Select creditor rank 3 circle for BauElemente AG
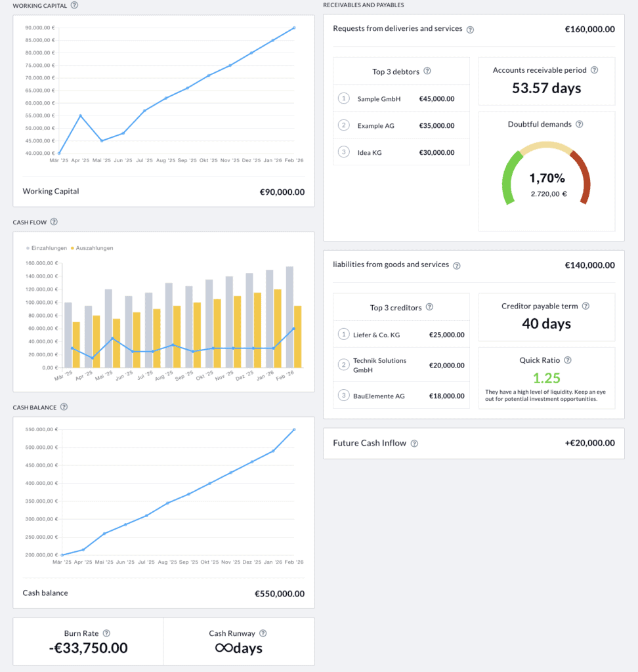 pyautogui.click(x=343, y=395)
